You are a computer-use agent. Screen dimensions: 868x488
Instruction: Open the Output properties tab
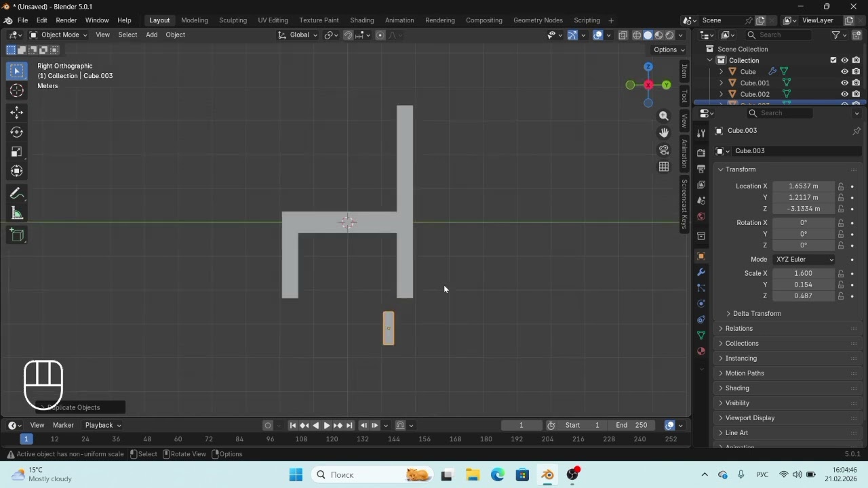point(701,169)
